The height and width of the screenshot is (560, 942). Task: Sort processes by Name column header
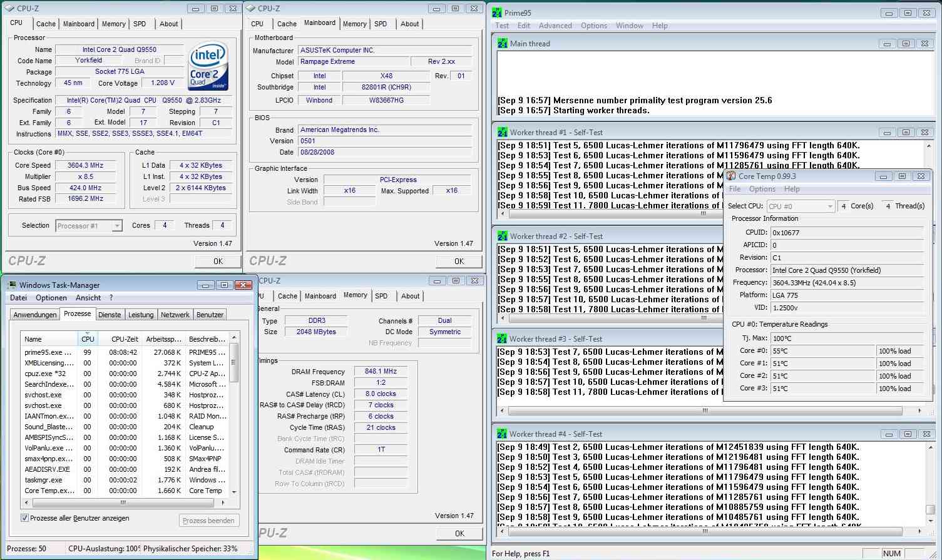(50, 339)
